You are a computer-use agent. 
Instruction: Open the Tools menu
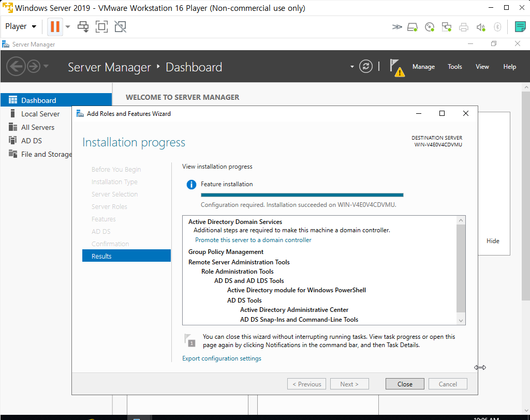pos(454,67)
